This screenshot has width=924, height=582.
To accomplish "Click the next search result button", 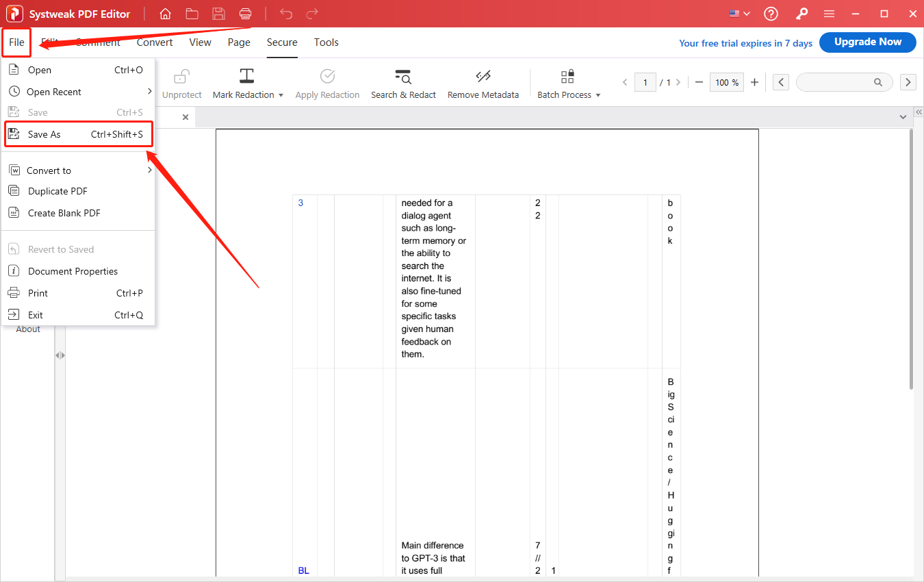I will 908,82.
